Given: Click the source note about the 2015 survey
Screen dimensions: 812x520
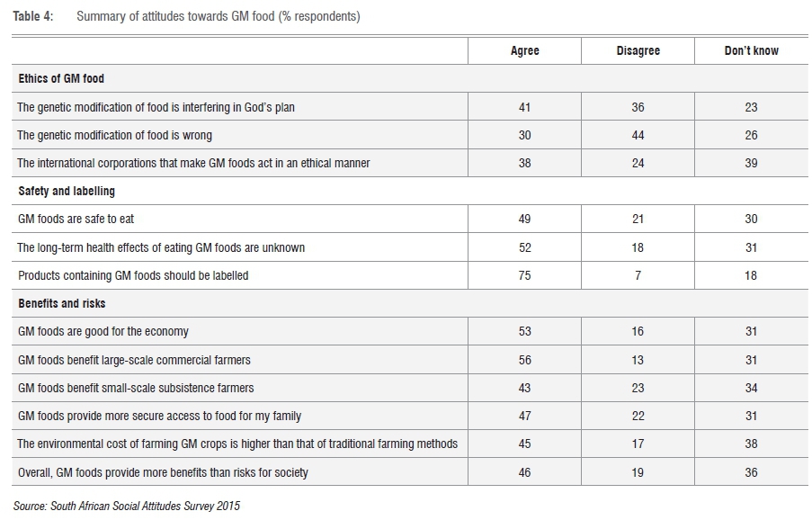Looking at the screenshot, I should (x=127, y=506).
